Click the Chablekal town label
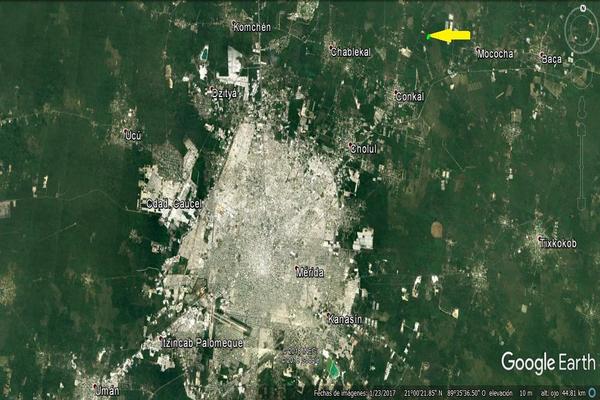This screenshot has width=600, height=400. (x=351, y=51)
